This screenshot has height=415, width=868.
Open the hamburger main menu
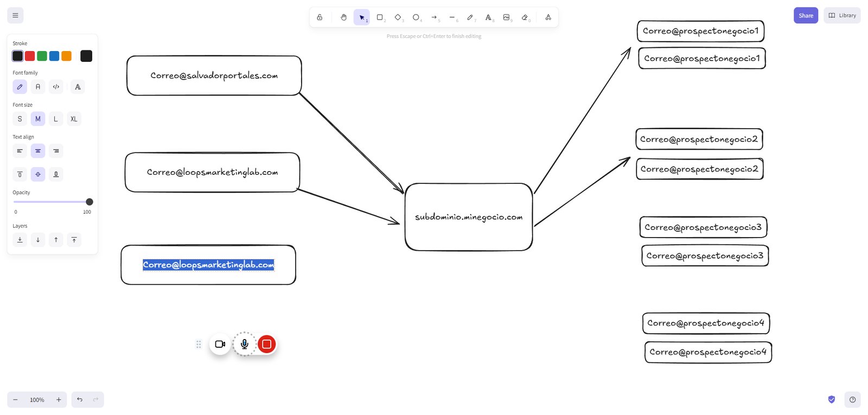(15, 15)
